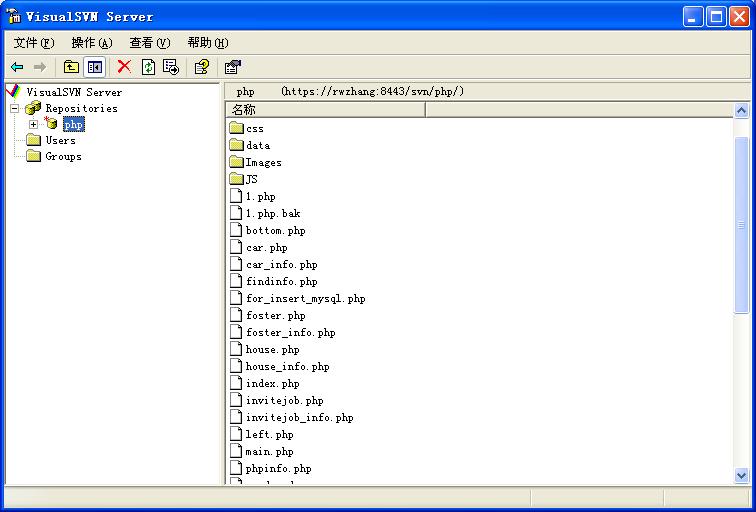Select the VisualSVN Server root node
This screenshot has height=512, width=756.
click(74, 92)
